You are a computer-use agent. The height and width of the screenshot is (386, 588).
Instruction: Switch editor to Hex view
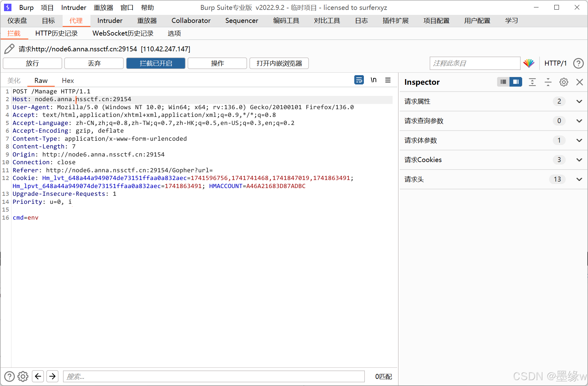68,80
